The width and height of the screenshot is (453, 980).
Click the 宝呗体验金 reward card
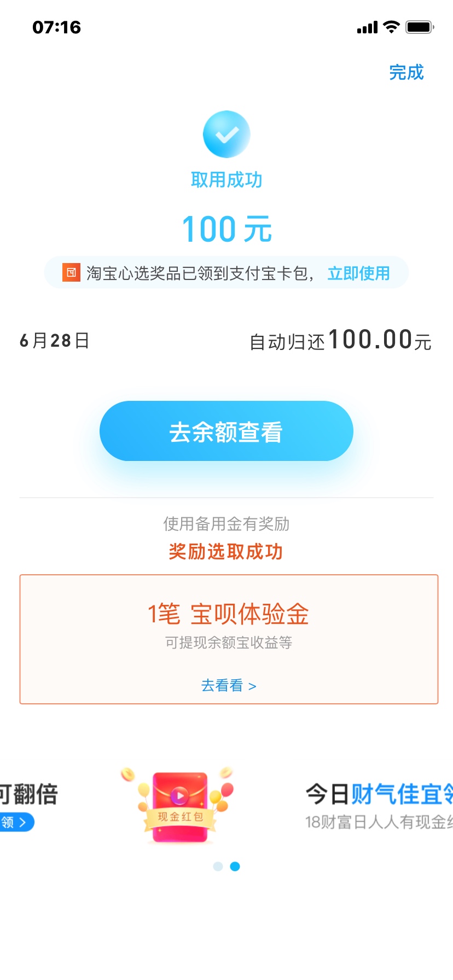pos(229,639)
